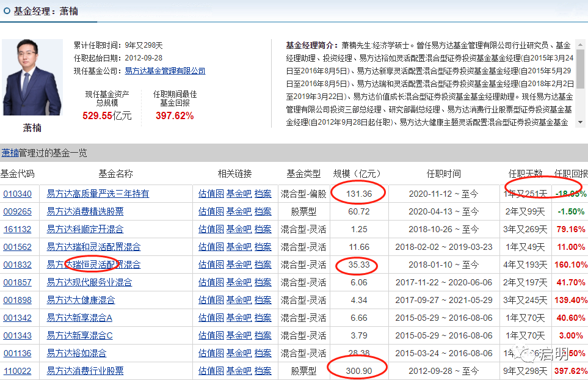
Task: Click the manager bio scroll-up arrow
Action: (580, 44)
